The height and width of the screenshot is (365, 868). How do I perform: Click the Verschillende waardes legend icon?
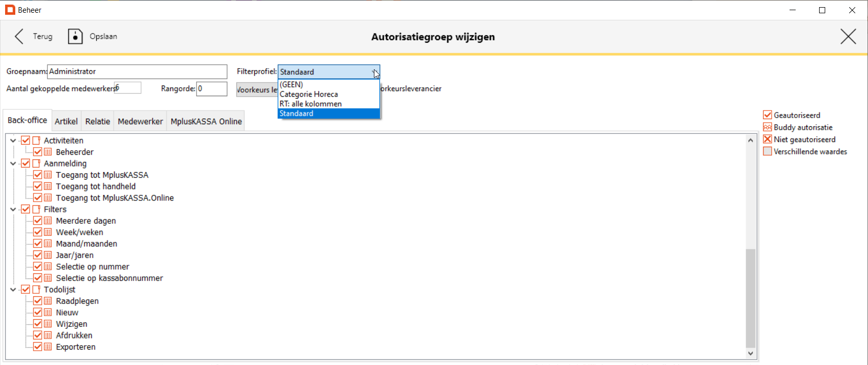pos(768,152)
